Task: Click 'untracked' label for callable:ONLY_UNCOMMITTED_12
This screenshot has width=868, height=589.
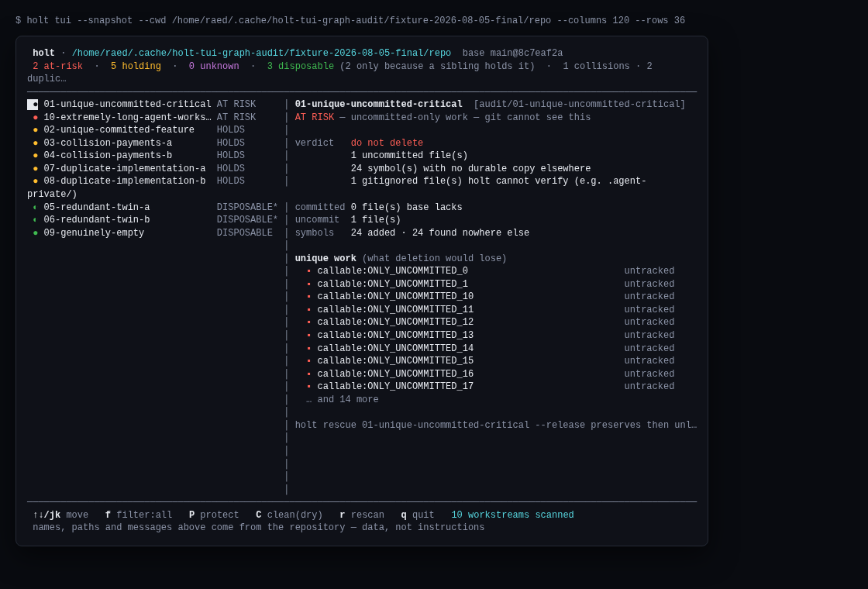Action: [x=649, y=322]
